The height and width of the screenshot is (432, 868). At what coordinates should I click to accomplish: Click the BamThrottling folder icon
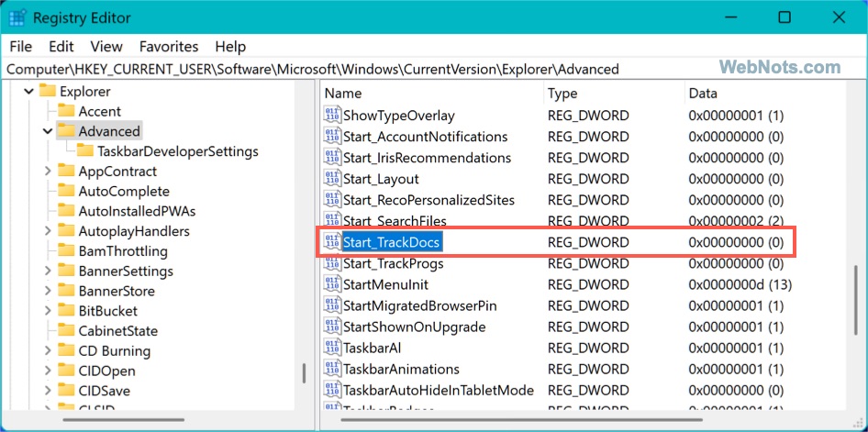tap(66, 250)
